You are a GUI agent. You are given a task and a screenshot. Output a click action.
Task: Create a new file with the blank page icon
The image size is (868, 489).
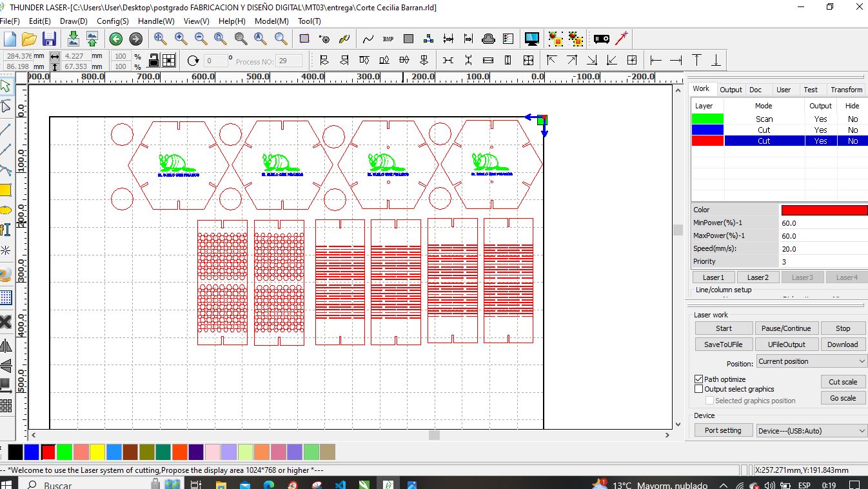click(x=9, y=39)
